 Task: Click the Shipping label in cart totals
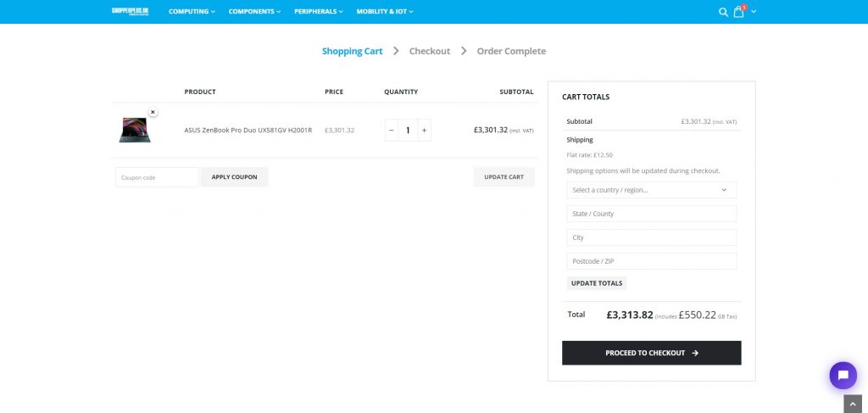(580, 140)
